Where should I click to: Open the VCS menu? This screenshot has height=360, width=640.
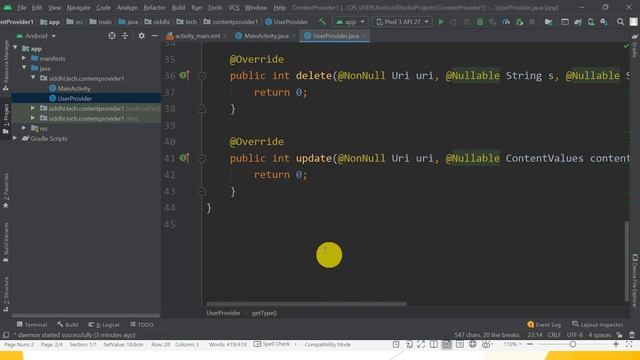tap(234, 8)
